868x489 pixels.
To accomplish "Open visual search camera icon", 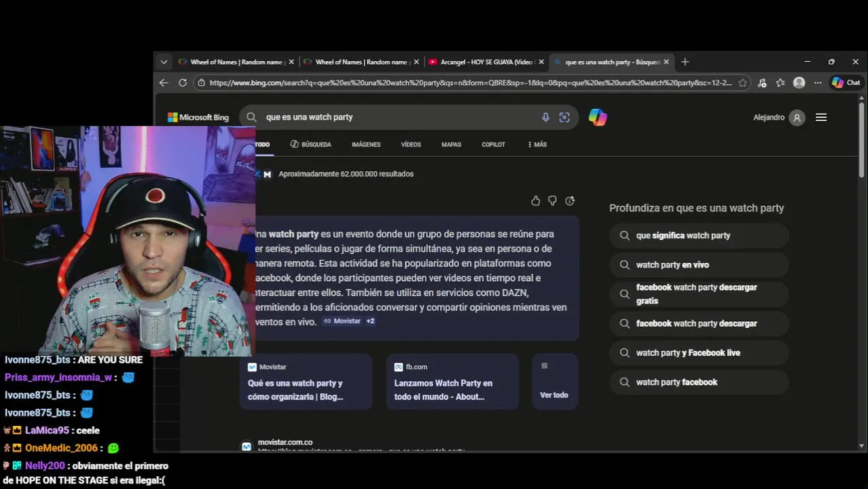I will pyautogui.click(x=564, y=117).
